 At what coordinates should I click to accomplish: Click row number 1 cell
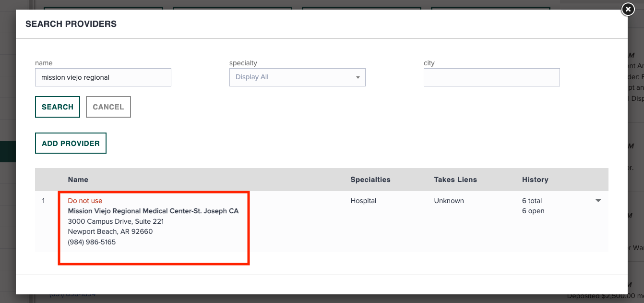pyautogui.click(x=43, y=201)
